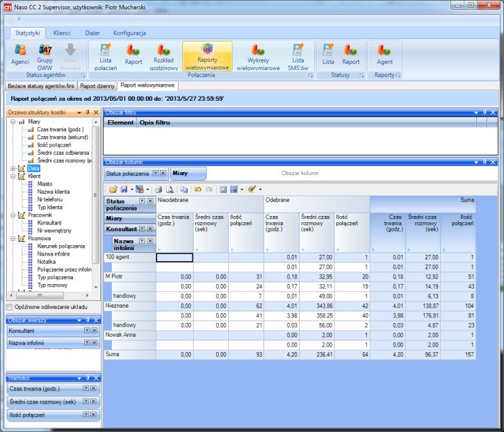
Task: Open Lista SMS'ów
Action: tap(298, 56)
